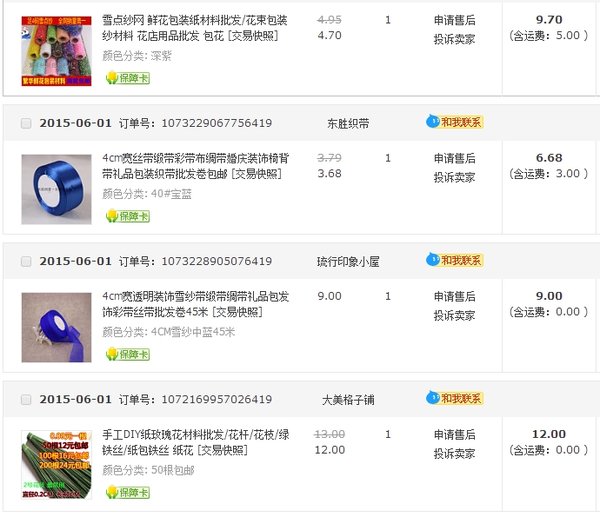
Task: Open the 大美格子铺 seller shop link
Action: 348,400
